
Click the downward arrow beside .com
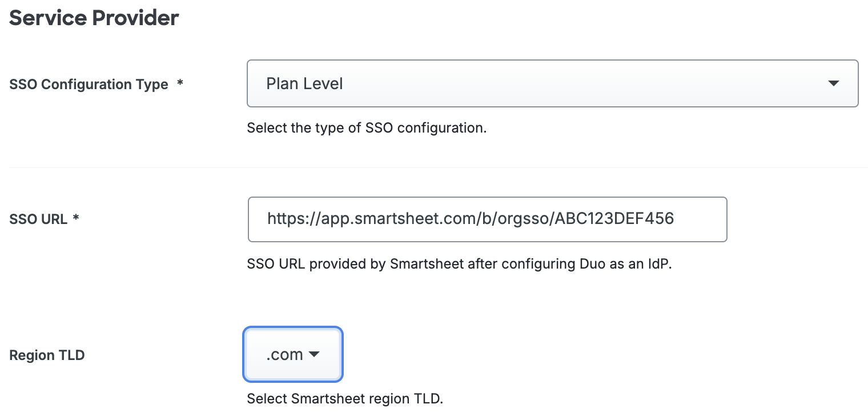pos(314,354)
